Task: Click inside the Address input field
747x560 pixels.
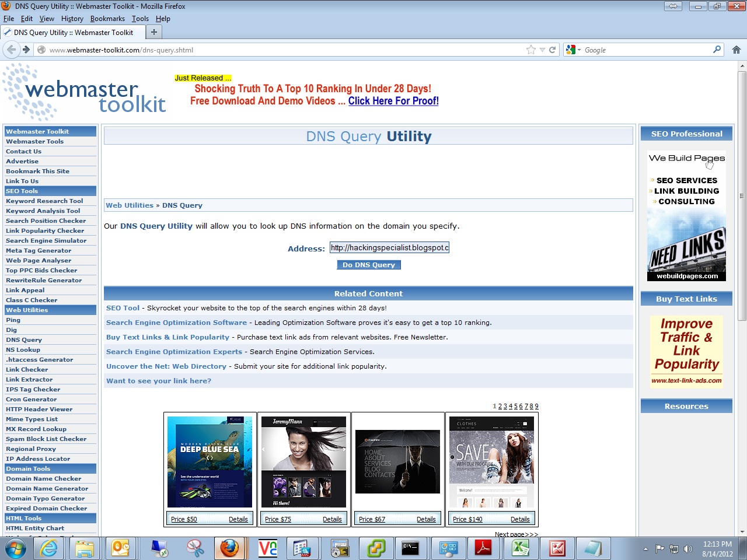Action: coord(389,248)
